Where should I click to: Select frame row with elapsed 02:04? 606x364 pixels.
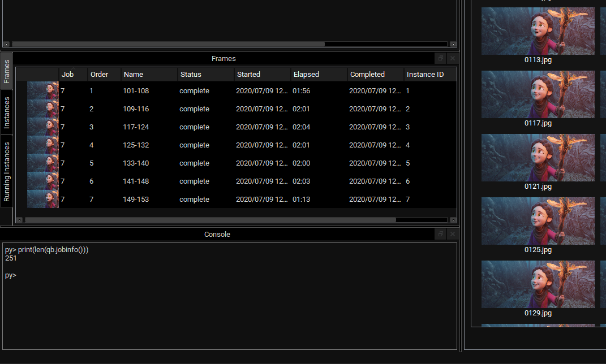(x=301, y=127)
